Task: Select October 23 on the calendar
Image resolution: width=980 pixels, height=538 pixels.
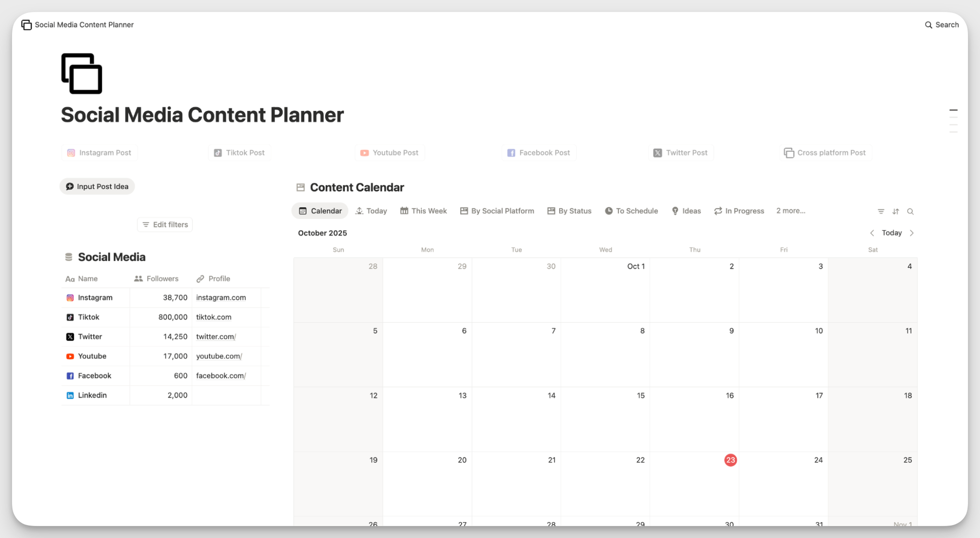Action: 730,460
